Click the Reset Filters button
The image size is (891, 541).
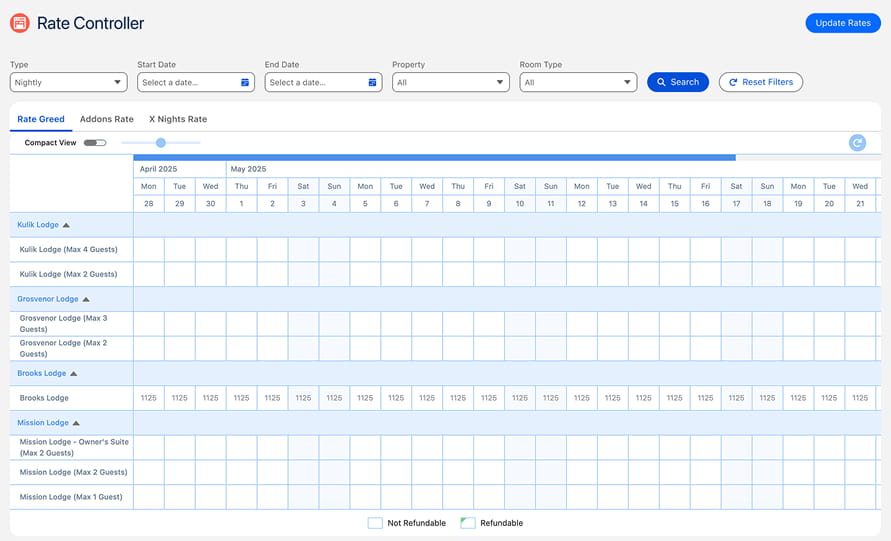click(760, 82)
